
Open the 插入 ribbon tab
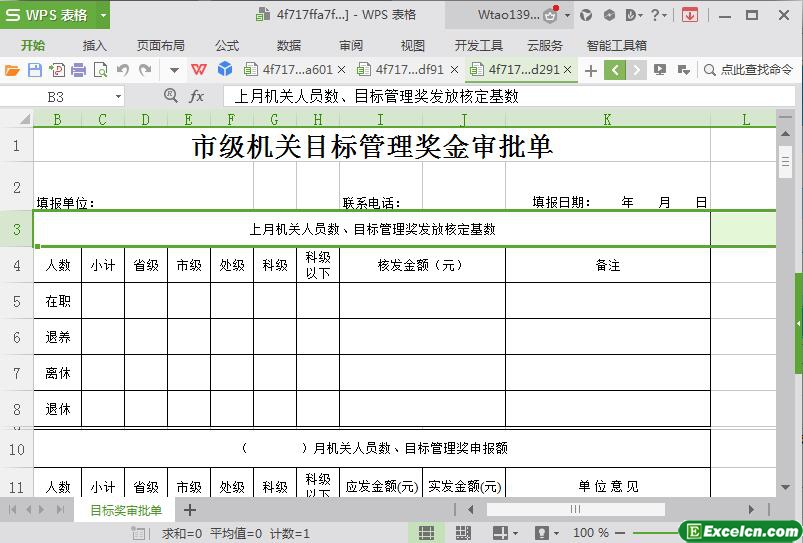coord(95,45)
